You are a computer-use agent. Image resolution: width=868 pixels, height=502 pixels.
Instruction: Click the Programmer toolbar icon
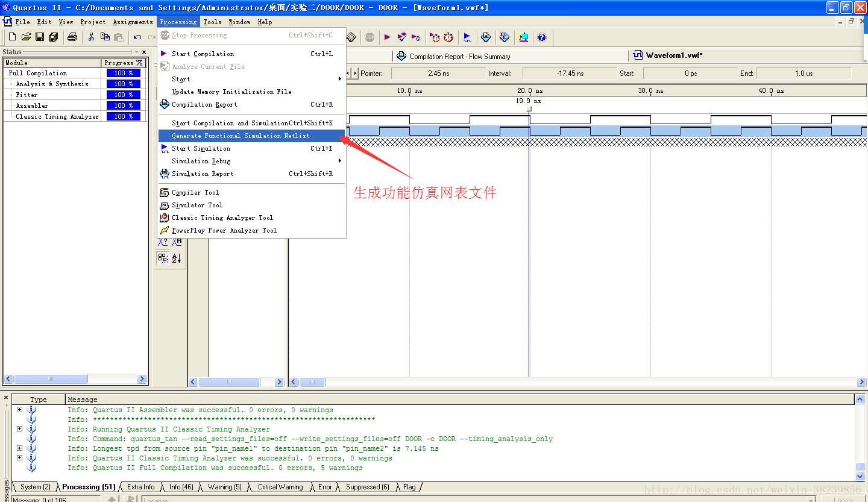point(505,37)
